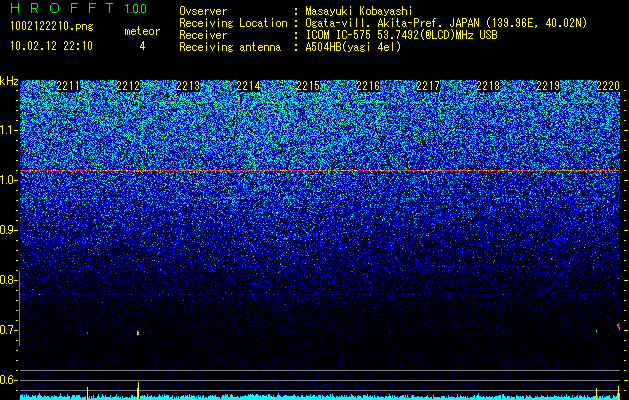Click the Ovserver field label
The width and height of the screenshot is (629, 400).
pyautogui.click(x=203, y=11)
